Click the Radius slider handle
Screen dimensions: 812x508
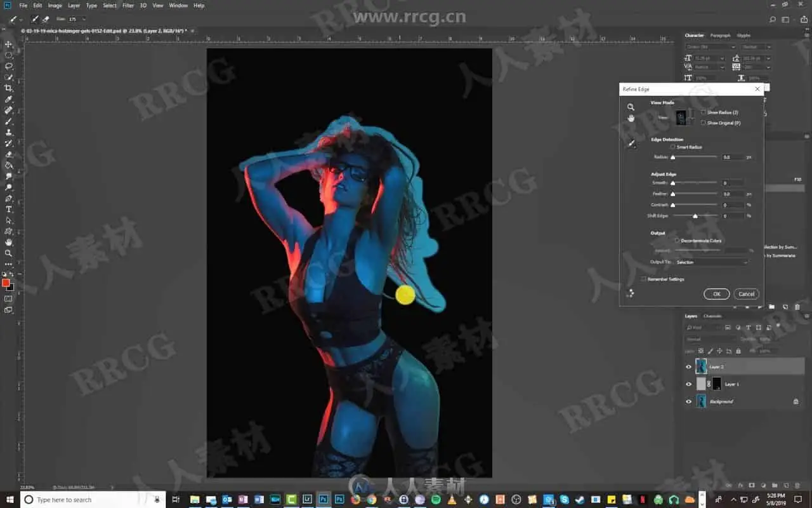[672, 157]
